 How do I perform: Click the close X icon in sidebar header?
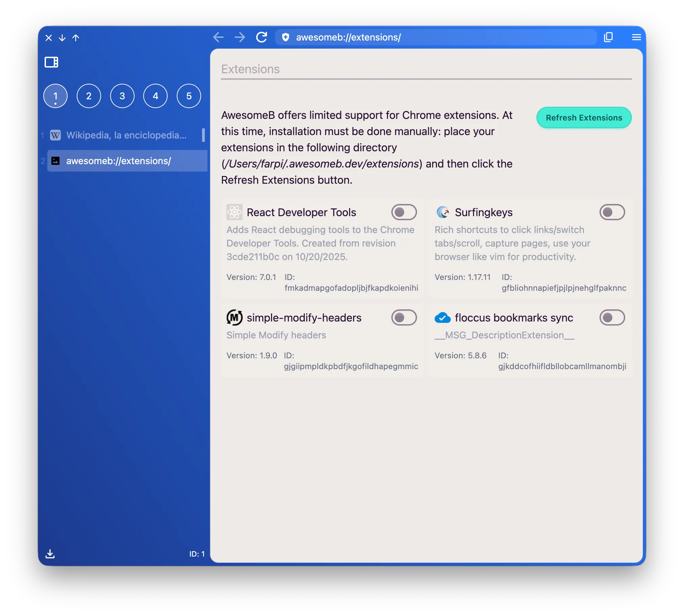click(48, 37)
